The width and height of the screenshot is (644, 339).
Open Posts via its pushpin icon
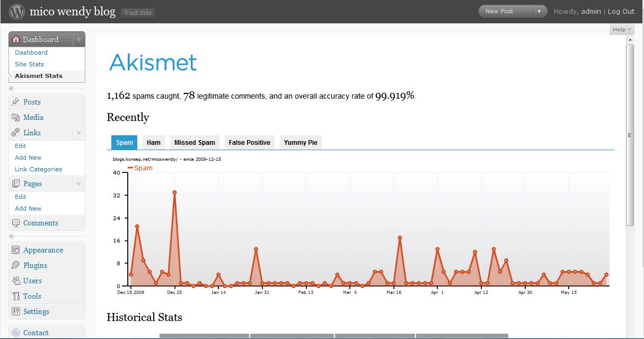pos(15,102)
